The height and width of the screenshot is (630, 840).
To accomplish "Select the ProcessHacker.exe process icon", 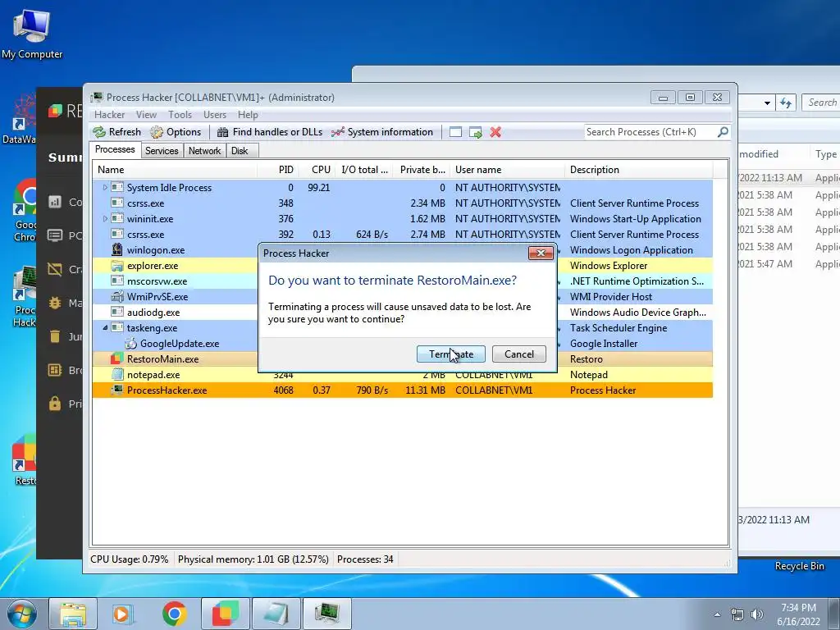I will 116,390.
